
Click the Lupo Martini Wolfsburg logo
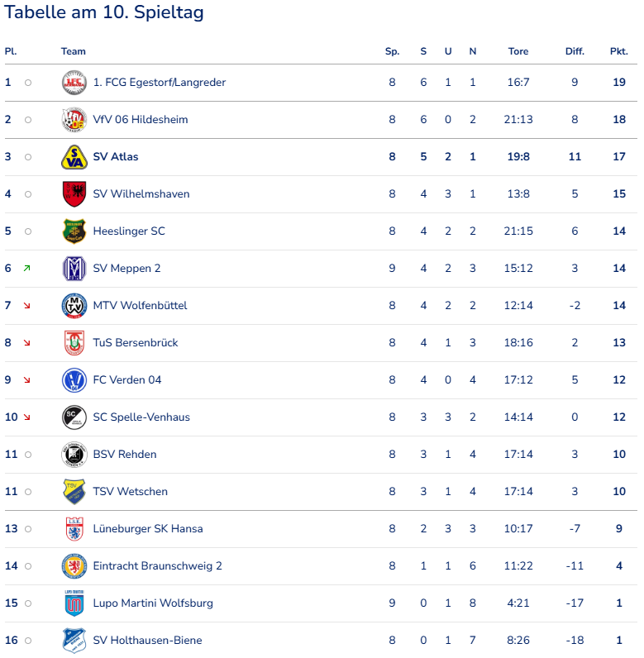pyautogui.click(x=74, y=603)
